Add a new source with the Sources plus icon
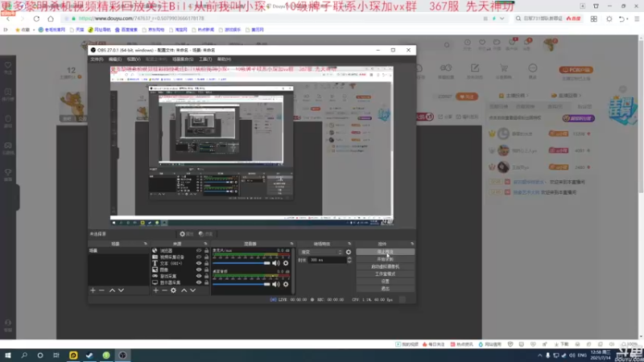Screen dimensions: 644x362 point(155,290)
